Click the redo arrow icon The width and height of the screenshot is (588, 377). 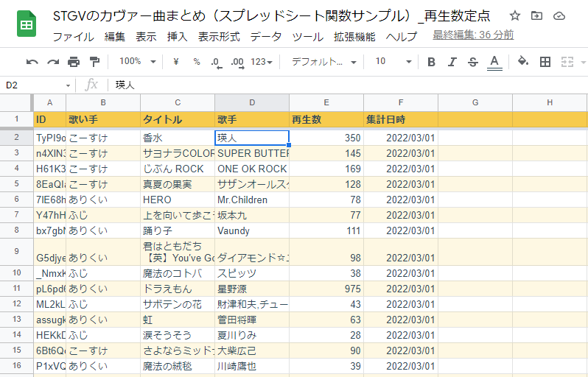tap(53, 62)
